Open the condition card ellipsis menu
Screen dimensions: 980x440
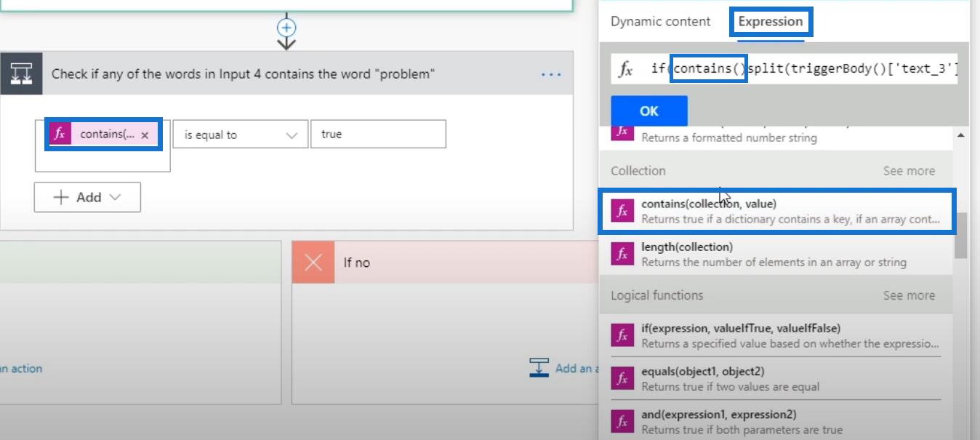(551, 74)
